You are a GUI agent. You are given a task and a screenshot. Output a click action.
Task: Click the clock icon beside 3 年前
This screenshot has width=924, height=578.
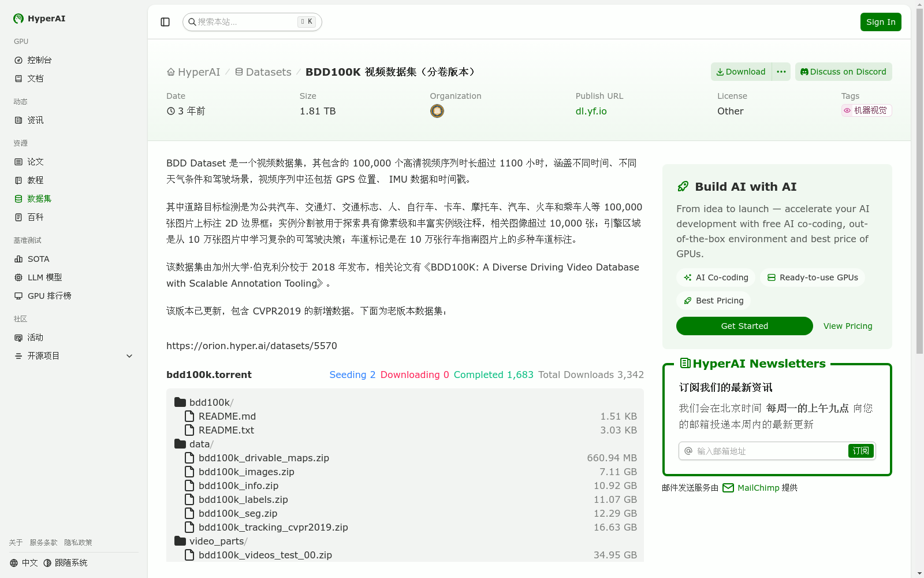pos(171,111)
